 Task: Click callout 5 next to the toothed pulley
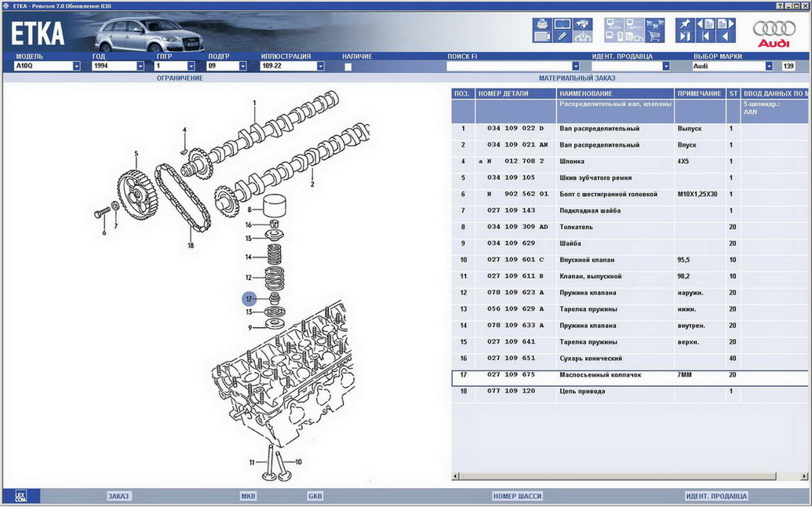coord(137,154)
